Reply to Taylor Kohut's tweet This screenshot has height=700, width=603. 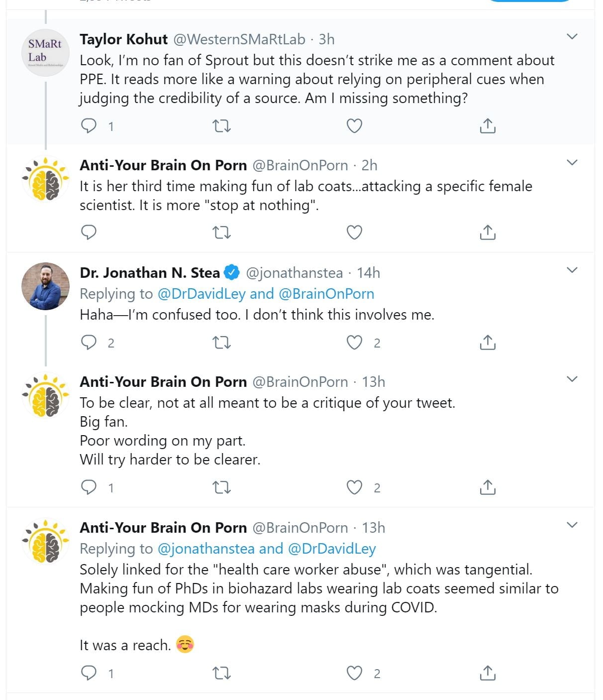click(89, 126)
